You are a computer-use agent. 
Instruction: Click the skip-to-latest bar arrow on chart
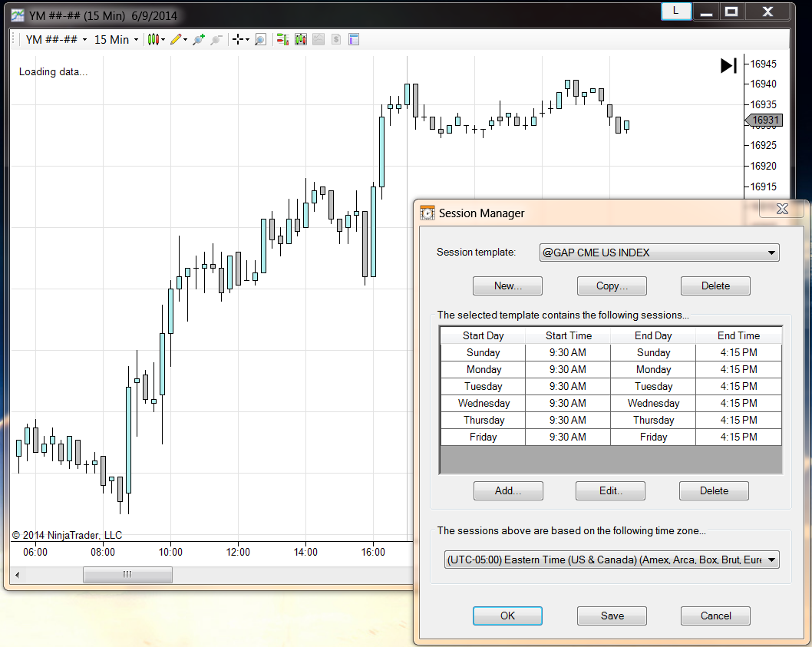pyautogui.click(x=728, y=66)
